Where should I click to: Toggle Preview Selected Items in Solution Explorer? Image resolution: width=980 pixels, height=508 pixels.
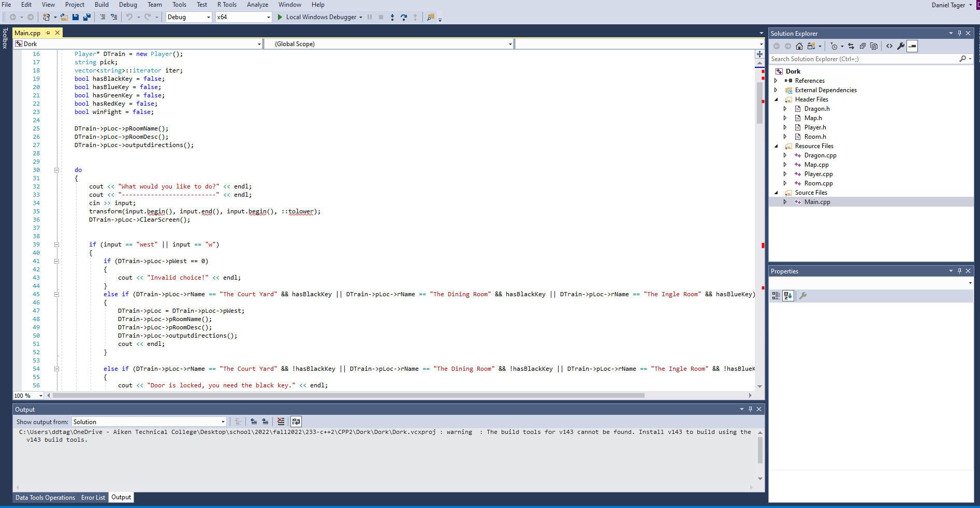click(912, 46)
